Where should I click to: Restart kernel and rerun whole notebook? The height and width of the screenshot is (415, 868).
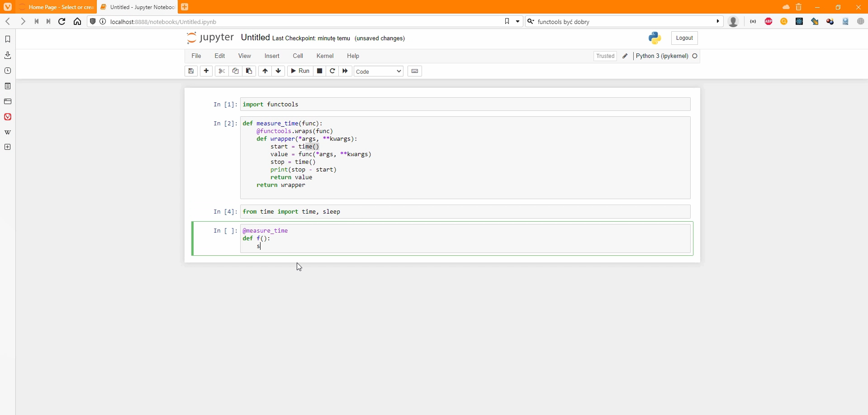coord(345,71)
